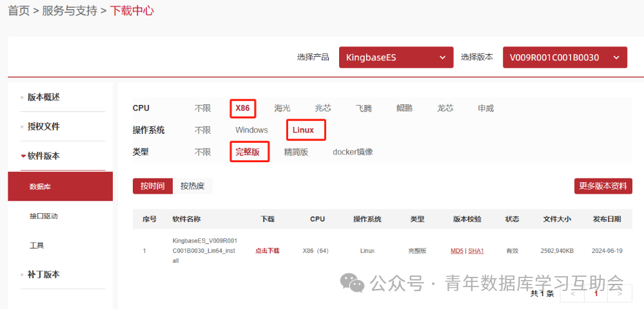Click the file size 2502,940KB cell

pyautogui.click(x=557, y=250)
